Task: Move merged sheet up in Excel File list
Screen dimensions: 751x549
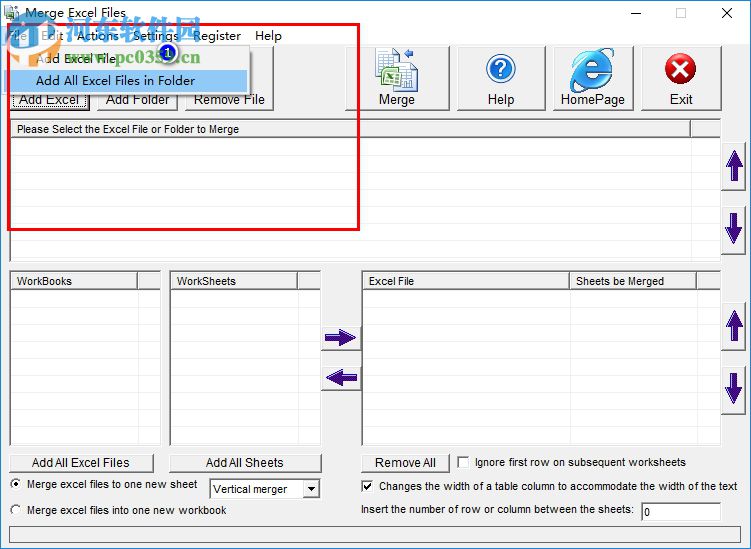Action: pyautogui.click(x=734, y=326)
